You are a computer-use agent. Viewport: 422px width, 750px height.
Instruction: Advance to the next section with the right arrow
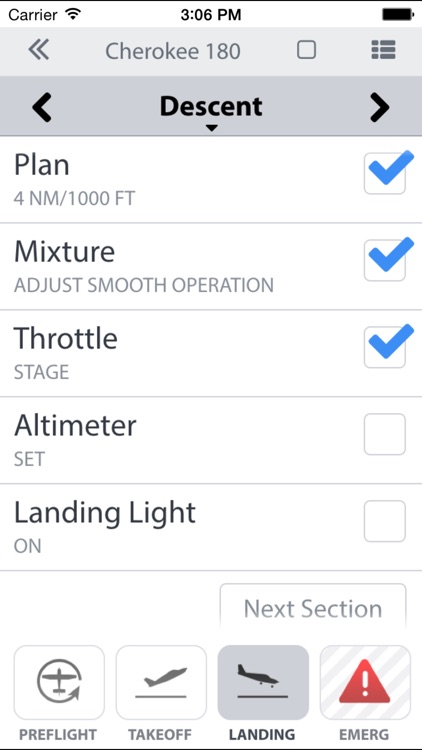click(x=379, y=108)
